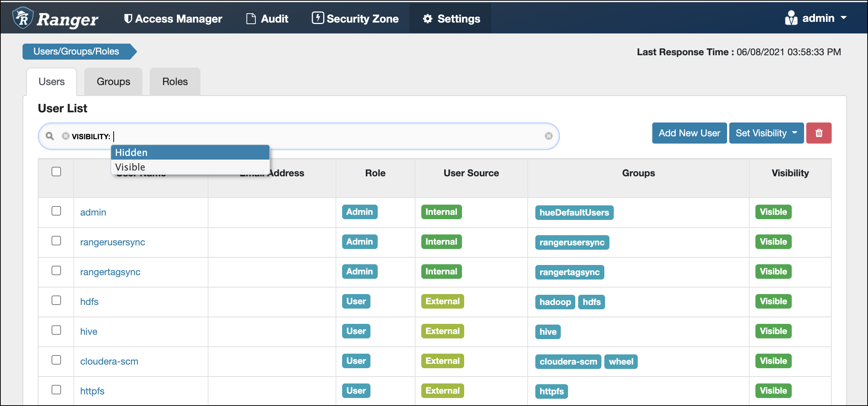Click the red trash delete button
The height and width of the screenshot is (406, 868).
[x=819, y=133]
